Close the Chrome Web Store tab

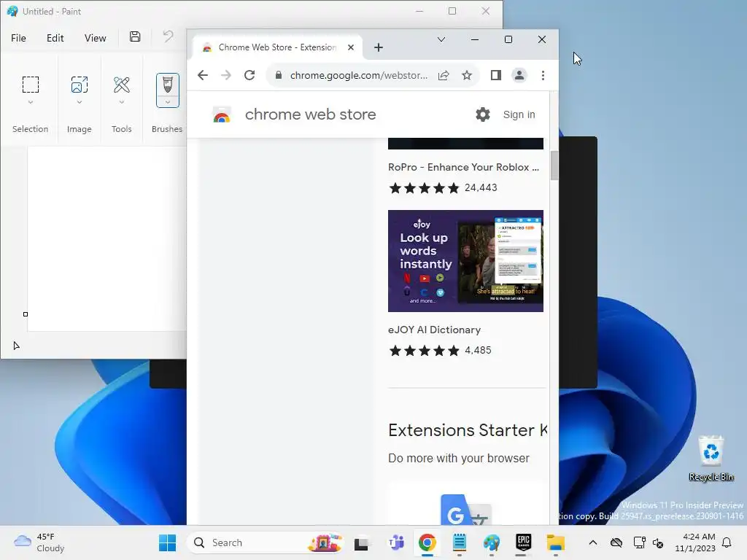pyautogui.click(x=351, y=47)
